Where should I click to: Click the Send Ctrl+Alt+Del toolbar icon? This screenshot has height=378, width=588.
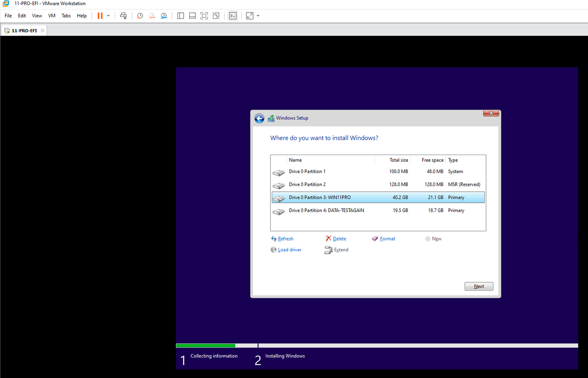coord(123,16)
